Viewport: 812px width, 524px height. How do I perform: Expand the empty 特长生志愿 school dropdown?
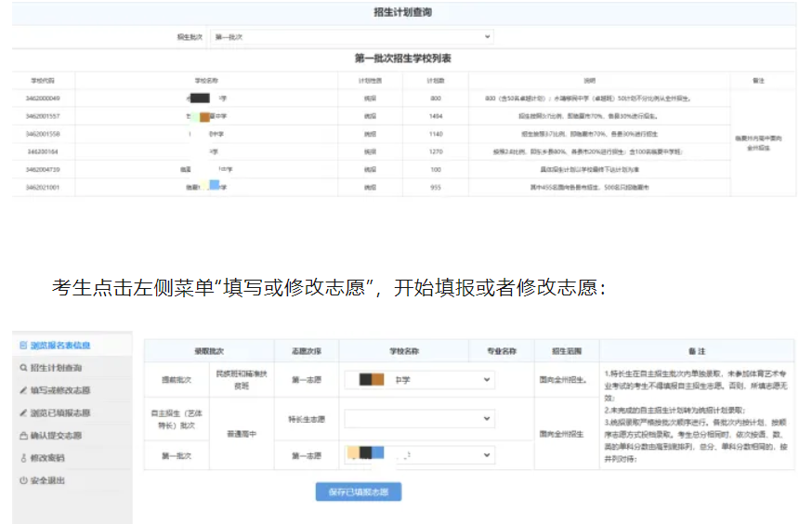[419, 418]
